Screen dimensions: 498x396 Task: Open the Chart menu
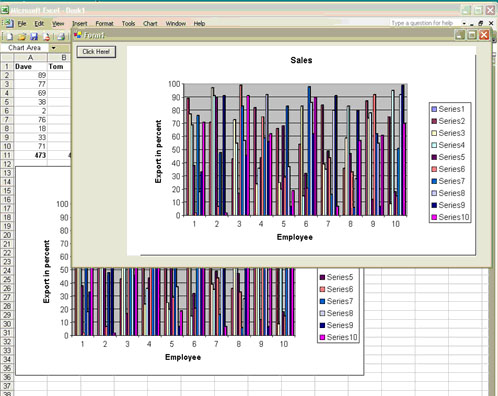(x=150, y=24)
